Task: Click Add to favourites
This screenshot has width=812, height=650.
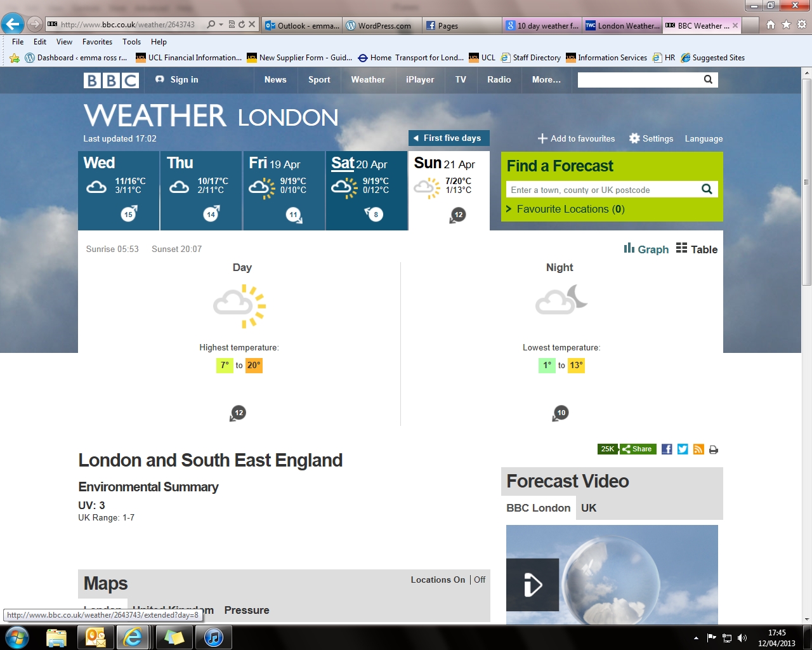Action: [577, 138]
